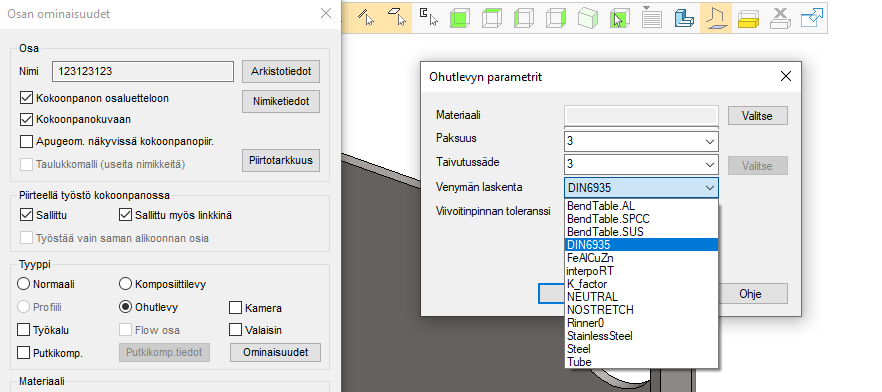Enable the Työkalu checkbox
Viewport: 882px width, 392px height.
[24, 330]
